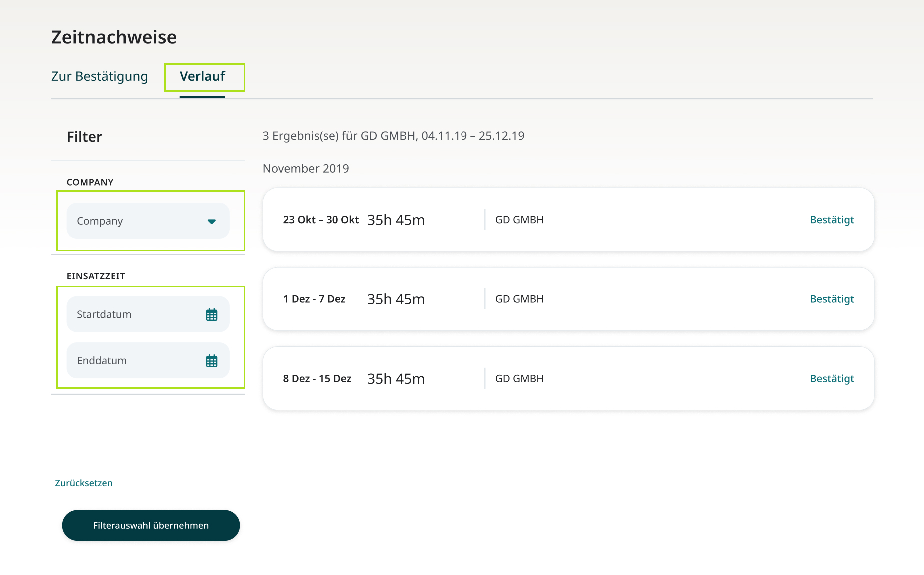
Task: Open the 8 Dez - 15 Dez date range
Action: pos(317,378)
